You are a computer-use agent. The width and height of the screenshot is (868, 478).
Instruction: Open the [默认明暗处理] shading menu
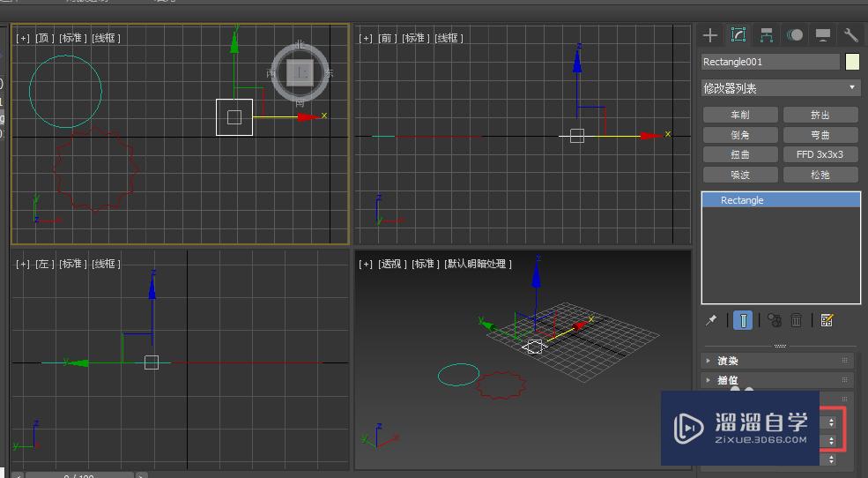point(479,264)
